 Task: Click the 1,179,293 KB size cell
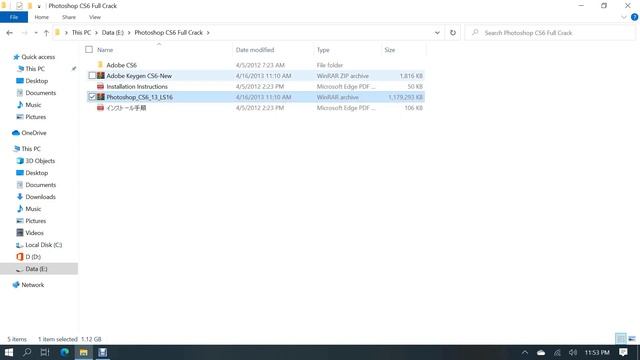(x=405, y=97)
